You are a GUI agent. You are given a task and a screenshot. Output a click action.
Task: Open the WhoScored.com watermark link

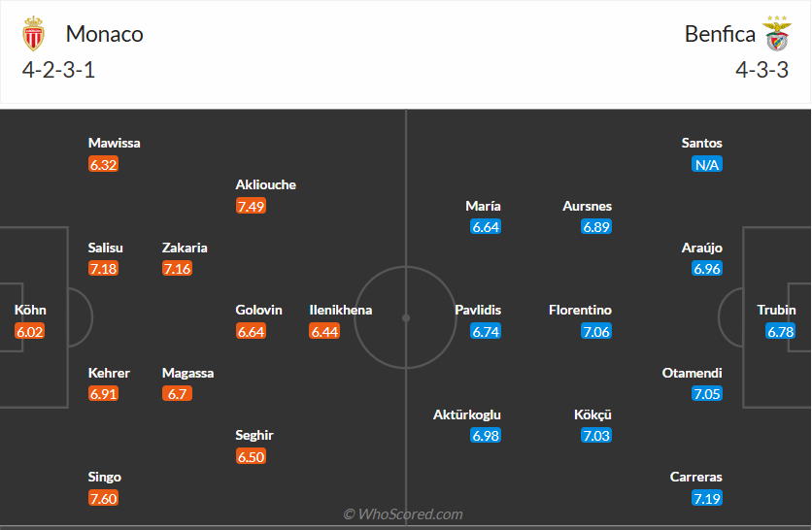[403, 514]
